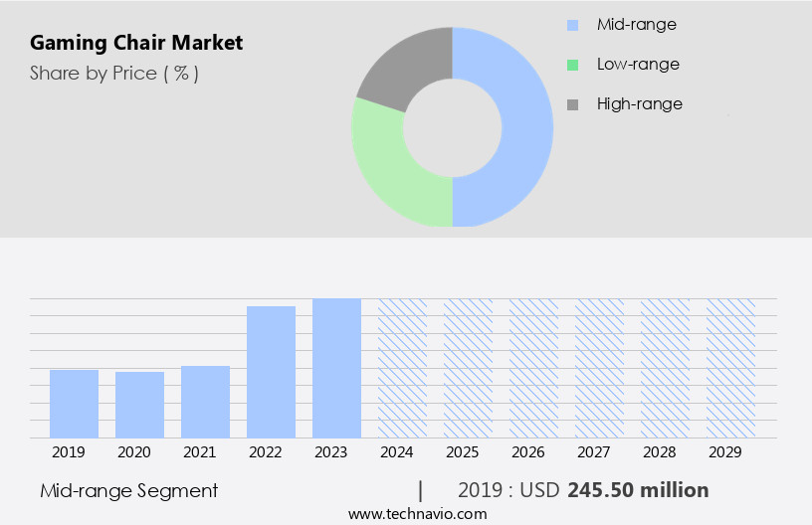Select the solid blue 2022 bar
This screenshot has height=525, width=812.
click(x=271, y=372)
